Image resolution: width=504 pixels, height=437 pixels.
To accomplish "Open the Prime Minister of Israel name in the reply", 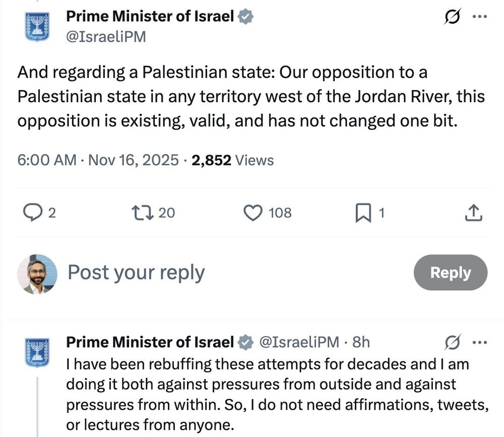I will point(150,342).
